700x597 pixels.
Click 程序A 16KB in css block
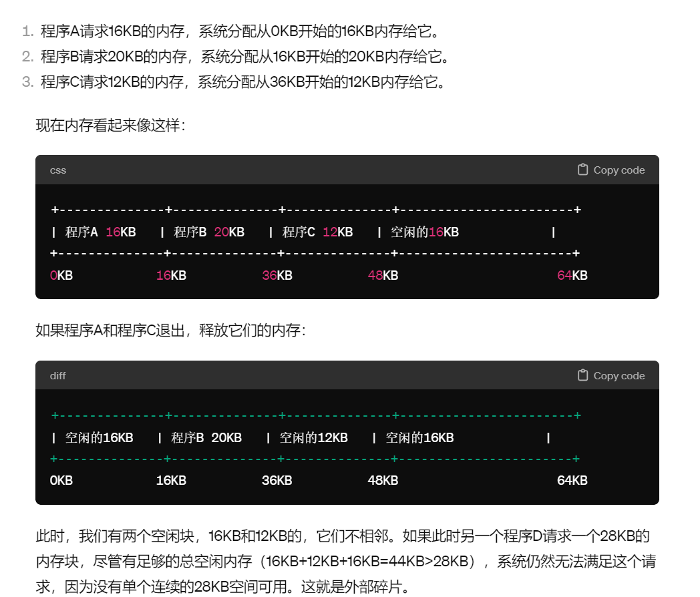100,232
